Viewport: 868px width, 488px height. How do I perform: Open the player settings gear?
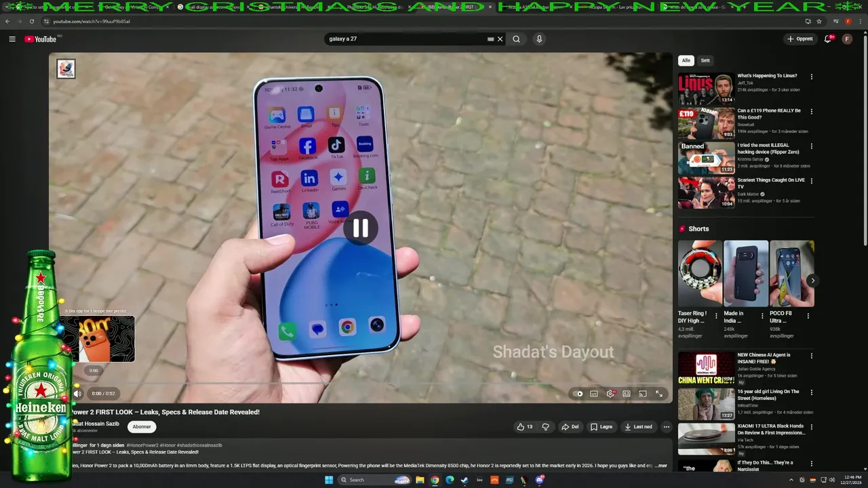pos(610,394)
